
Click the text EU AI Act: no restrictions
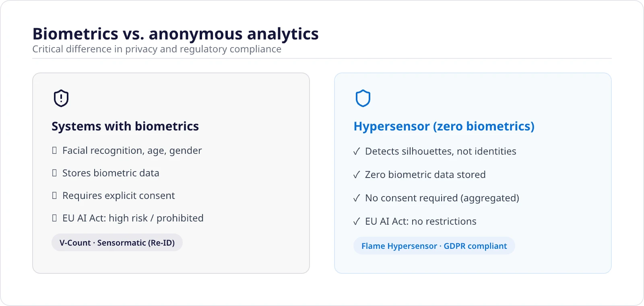pos(421,221)
